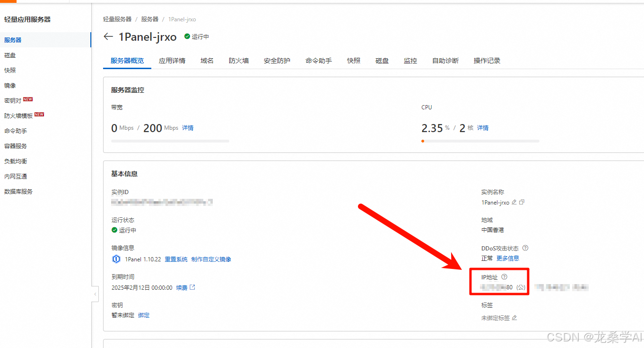Click the 1Panel 1.10.22 image version text
644x348 pixels.
[x=143, y=259]
